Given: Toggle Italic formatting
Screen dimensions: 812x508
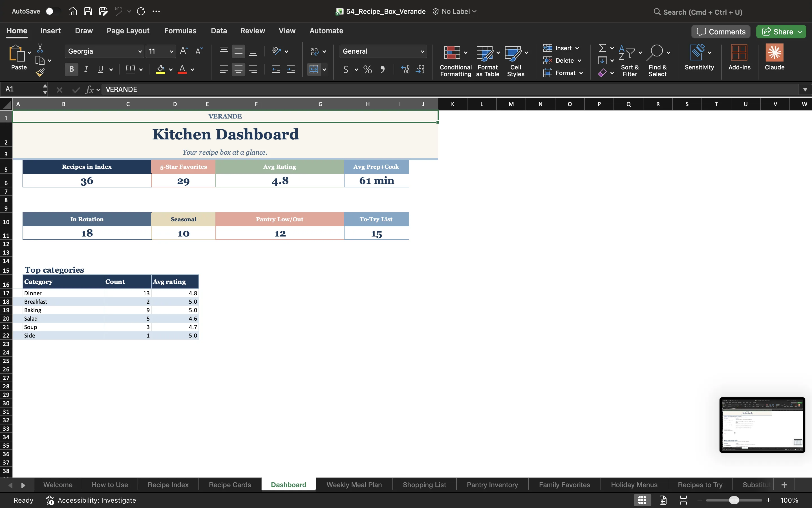Looking at the screenshot, I should coord(86,69).
